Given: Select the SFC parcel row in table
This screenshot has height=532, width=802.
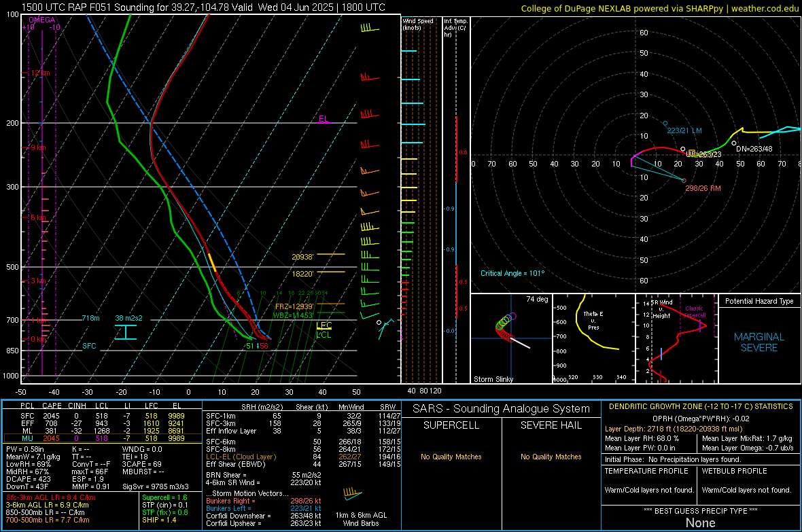Looking at the screenshot, I should point(103,416).
